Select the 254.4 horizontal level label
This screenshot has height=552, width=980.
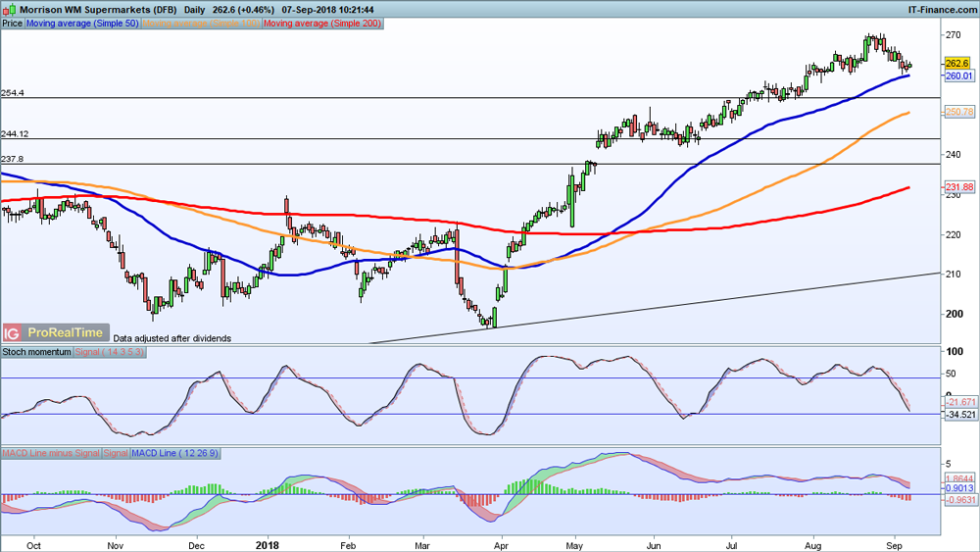13,92
